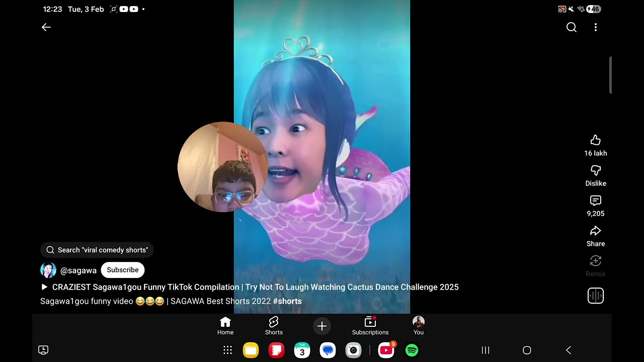Launch the yellow files app in taskbar
The height and width of the screenshot is (362, 644).
(251, 350)
